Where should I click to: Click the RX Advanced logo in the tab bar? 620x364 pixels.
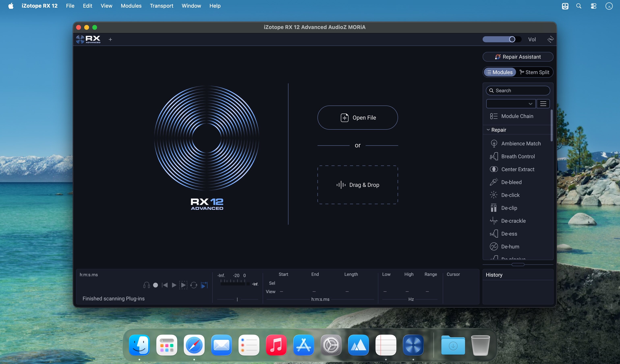point(88,39)
